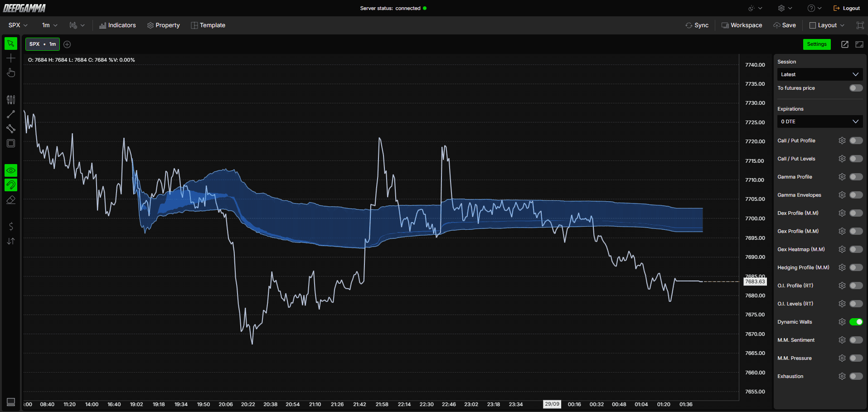Open Exhaustion gear settings

[842, 376]
